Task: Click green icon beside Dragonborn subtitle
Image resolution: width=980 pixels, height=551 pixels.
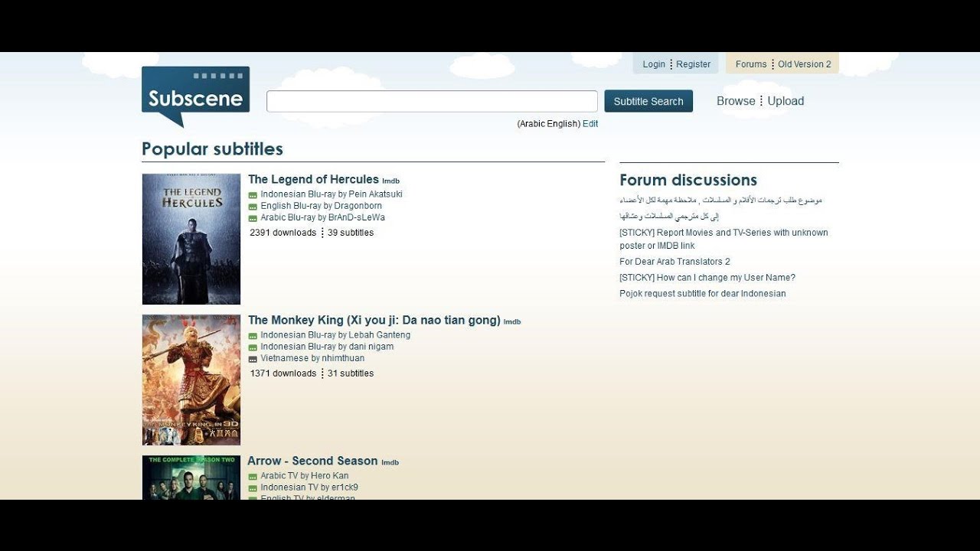Action: [x=253, y=207]
